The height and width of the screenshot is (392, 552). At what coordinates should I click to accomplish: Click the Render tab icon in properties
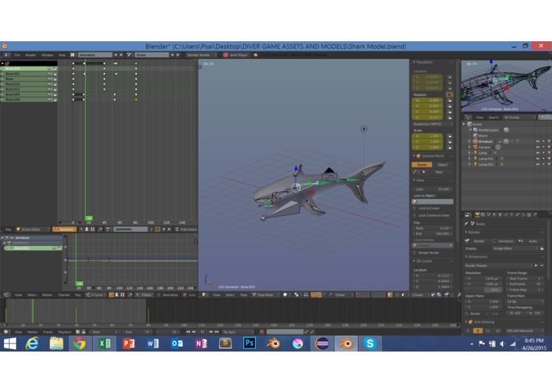tap(477, 214)
